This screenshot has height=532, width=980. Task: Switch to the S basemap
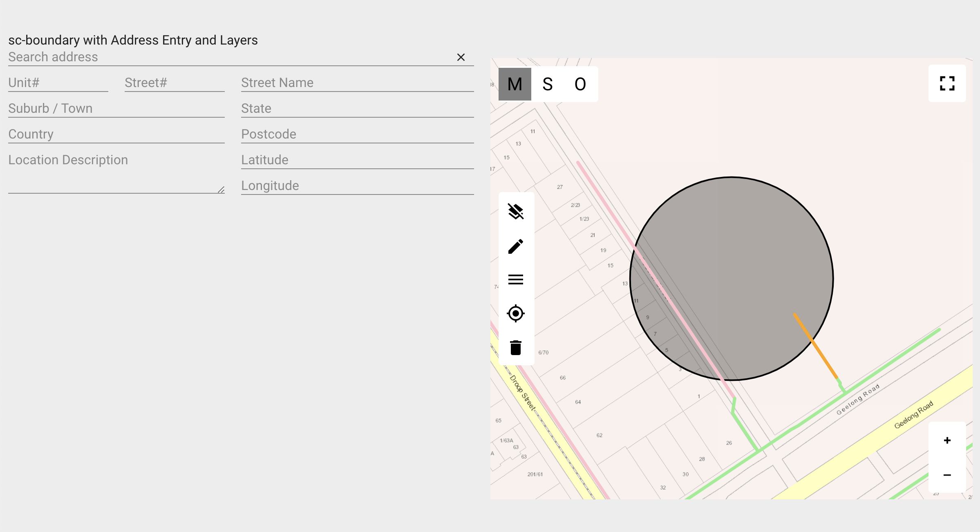(548, 84)
